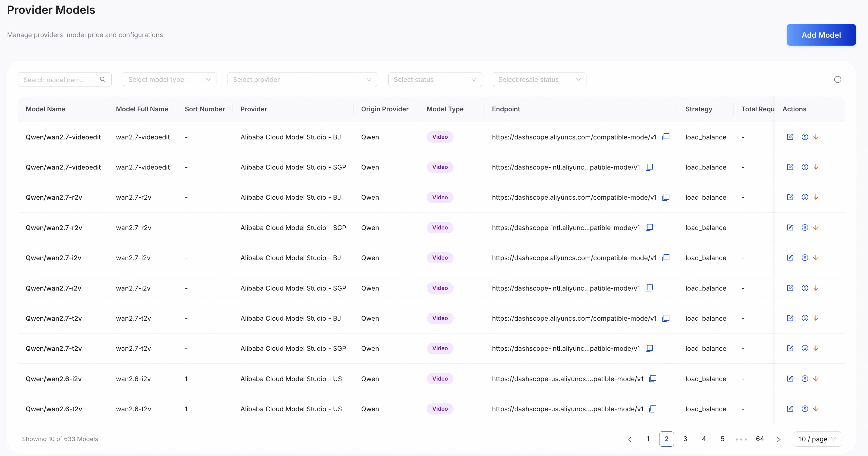
Task: Copy endpoint of wan2.7-r2v SGP row
Action: (x=649, y=228)
